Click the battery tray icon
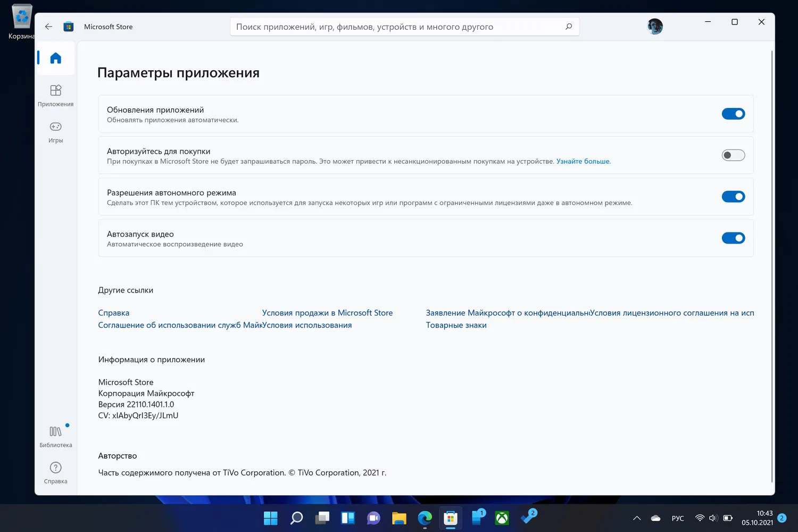Screen dimensions: 798x532 [x=728, y=518]
